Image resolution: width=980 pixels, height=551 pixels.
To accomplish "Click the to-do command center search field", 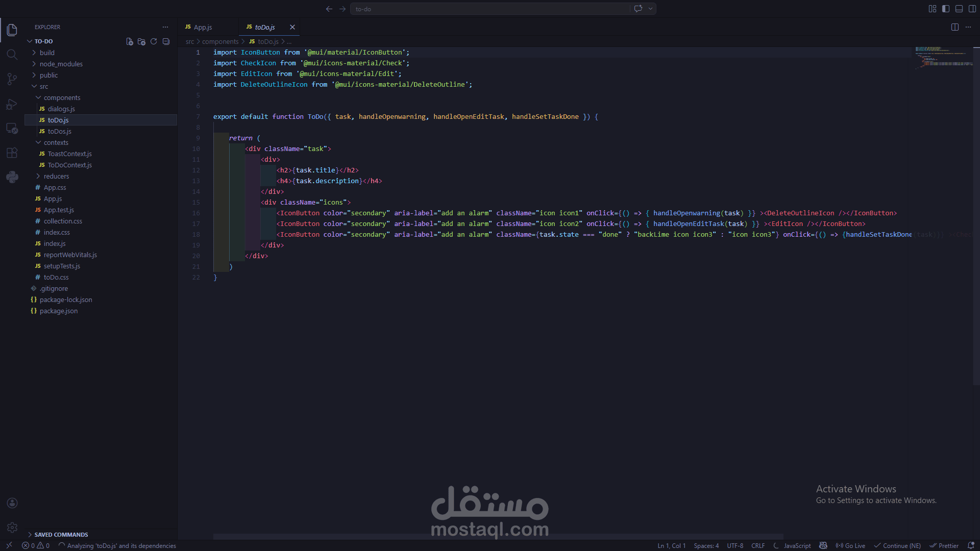I will point(490,9).
